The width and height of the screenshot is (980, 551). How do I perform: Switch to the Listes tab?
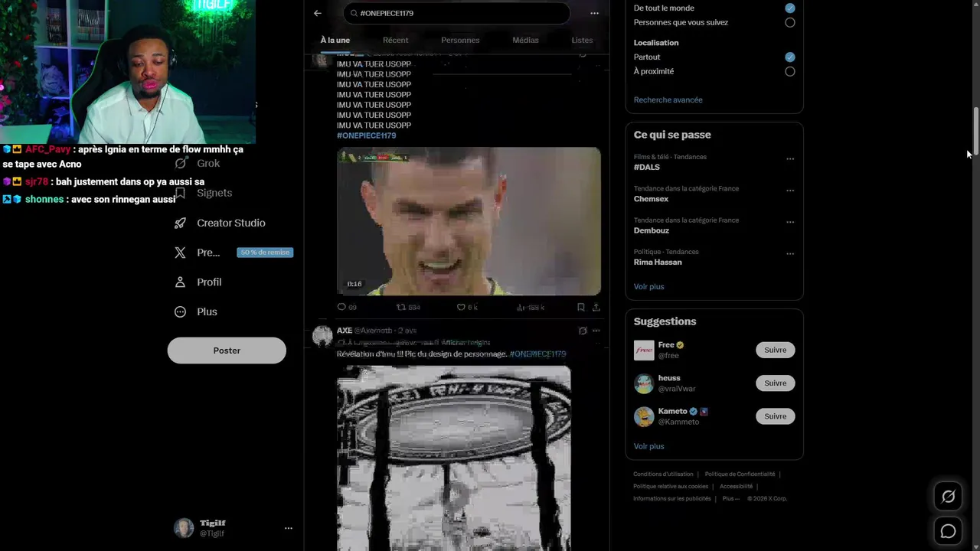click(x=582, y=40)
